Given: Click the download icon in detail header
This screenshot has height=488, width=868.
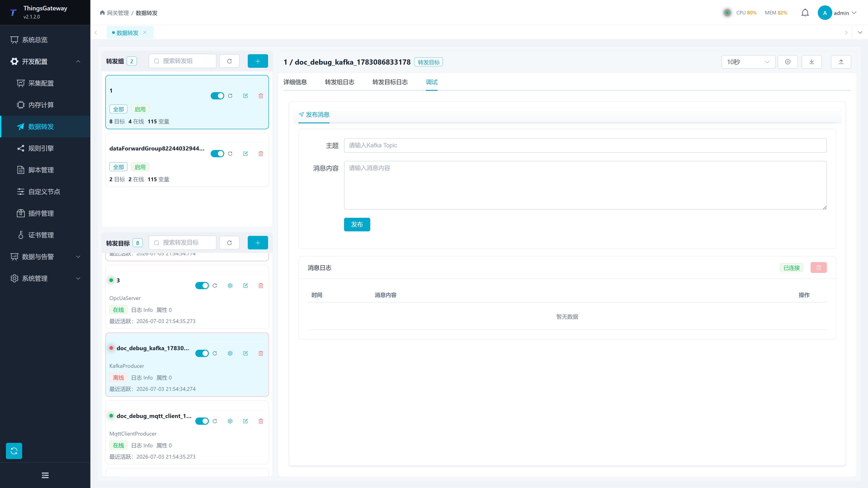Looking at the screenshot, I should [811, 62].
